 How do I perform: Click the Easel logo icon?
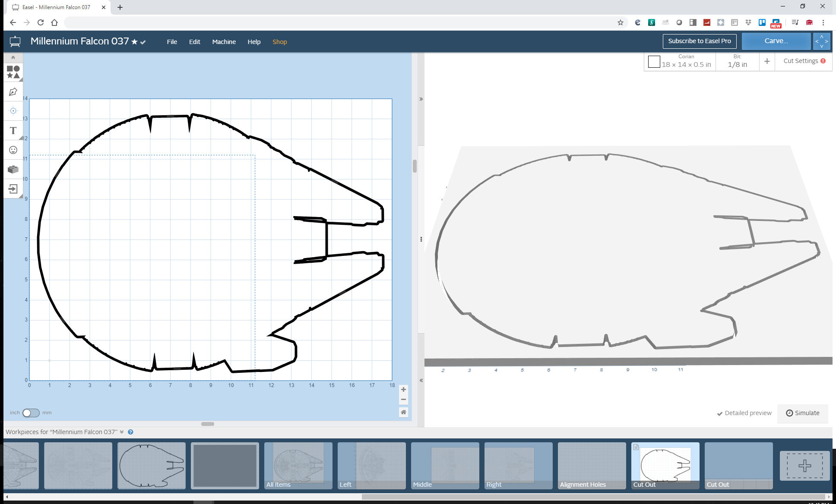coord(15,41)
